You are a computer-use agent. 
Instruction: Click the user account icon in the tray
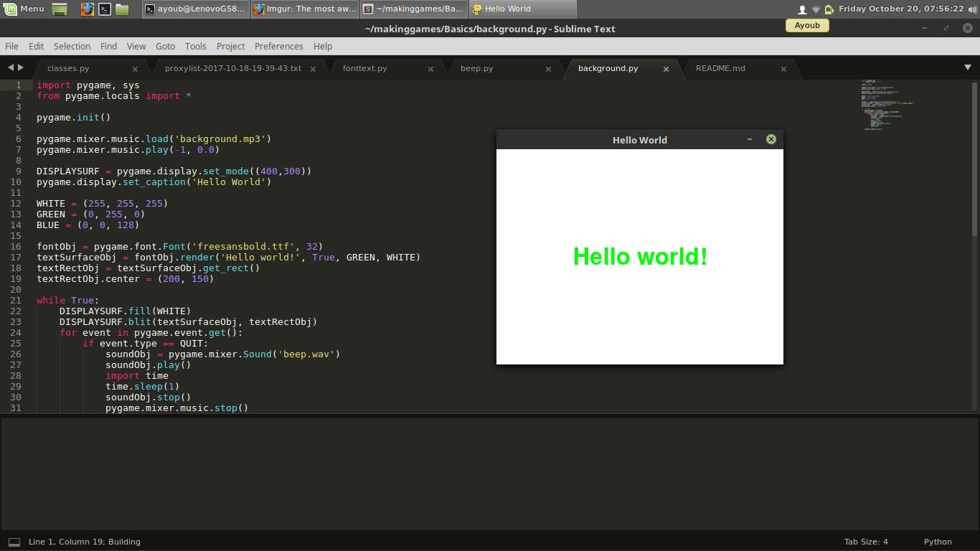click(x=802, y=9)
